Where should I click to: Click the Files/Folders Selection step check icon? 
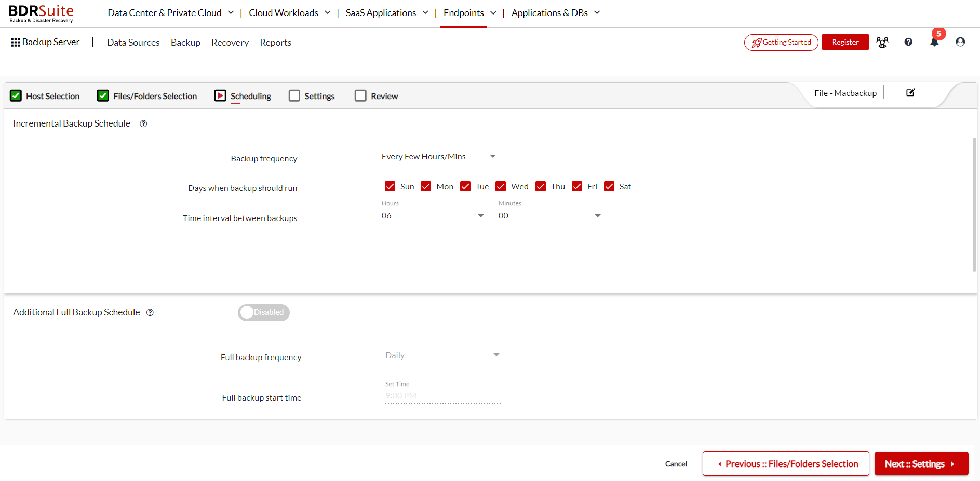pos(103,96)
